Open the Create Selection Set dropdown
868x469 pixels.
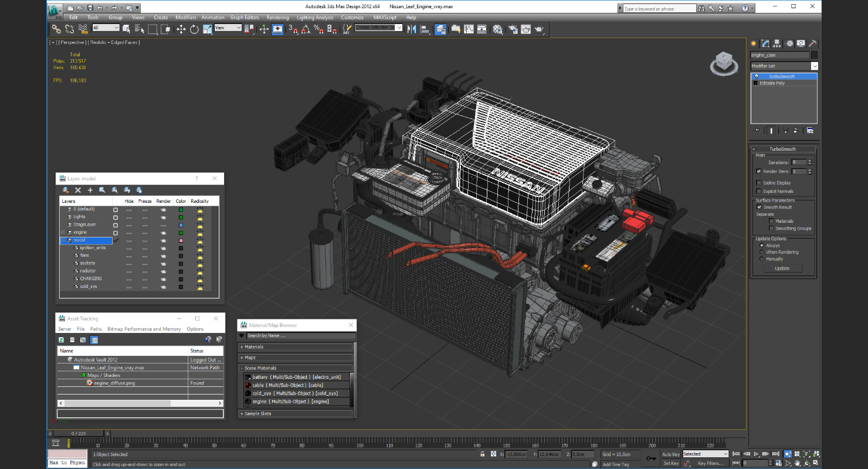pyautogui.click(x=378, y=28)
